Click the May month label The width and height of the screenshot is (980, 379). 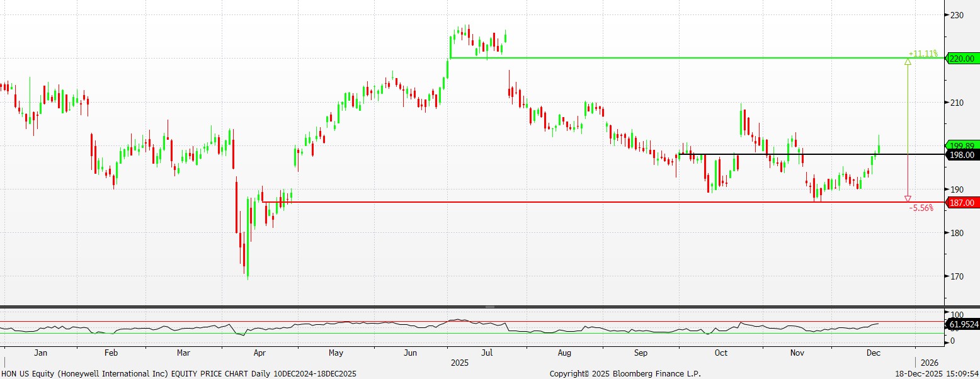(x=336, y=353)
